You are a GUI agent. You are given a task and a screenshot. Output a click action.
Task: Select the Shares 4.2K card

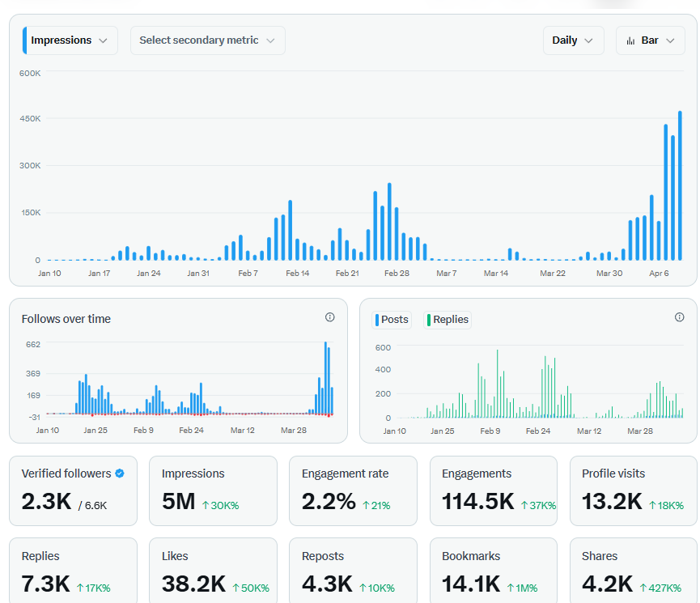634,571
